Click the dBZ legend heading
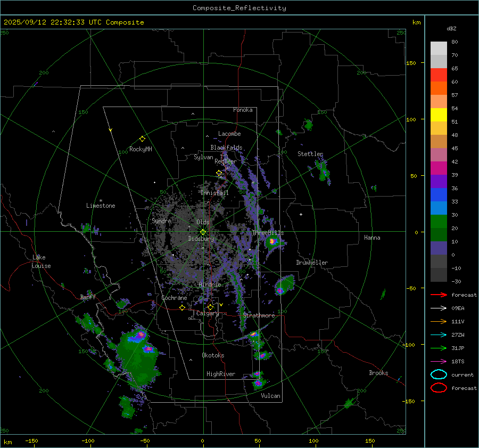This screenshot has width=479, height=448. click(451, 29)
